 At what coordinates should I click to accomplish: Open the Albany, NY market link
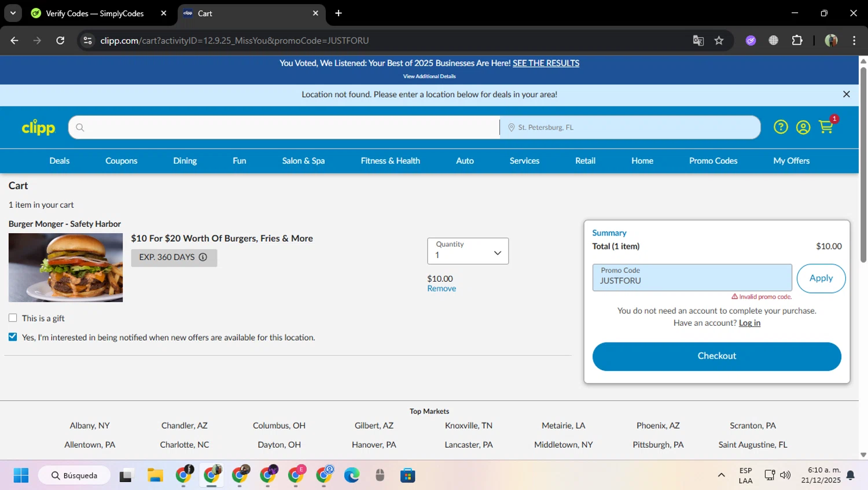pyautogui.click(x=90, y=426)
